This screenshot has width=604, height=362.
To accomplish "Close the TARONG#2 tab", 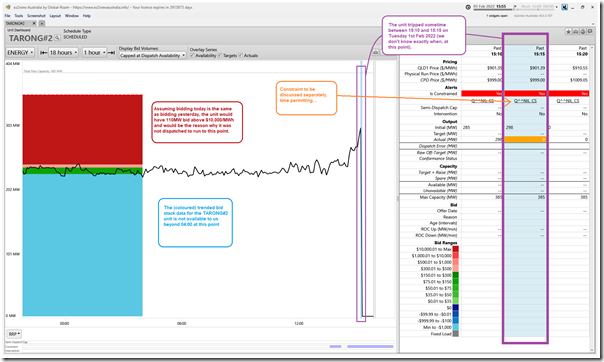I will coord(34,23).
